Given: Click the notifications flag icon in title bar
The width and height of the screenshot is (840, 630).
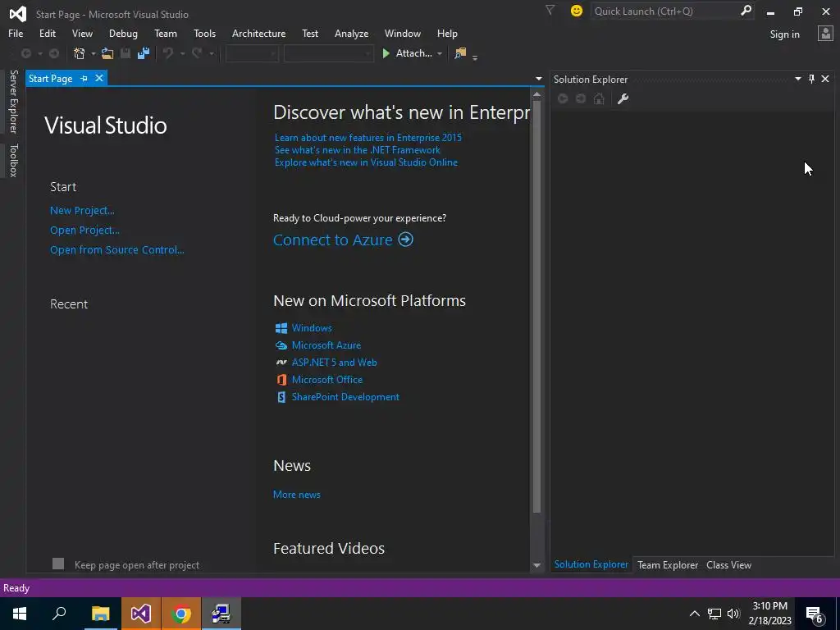Looking at the screenshot, I should pyautogui.click(x=550, y=11).
